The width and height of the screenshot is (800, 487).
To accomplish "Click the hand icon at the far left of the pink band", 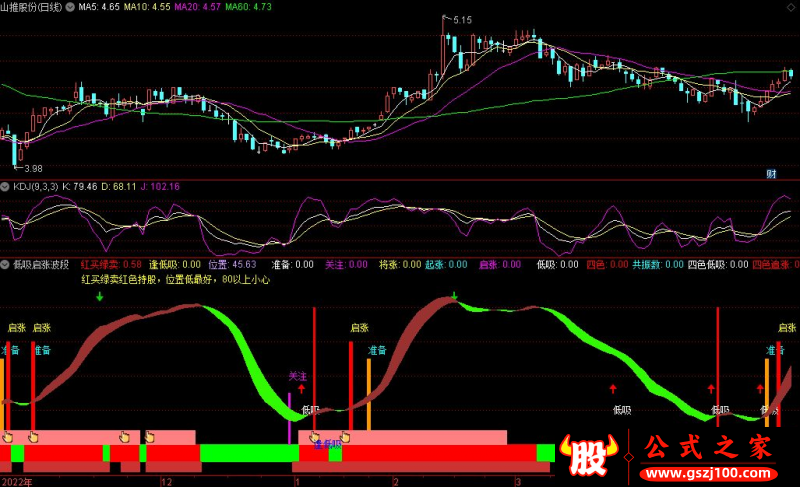I will pyautogui.click(x=8, y=437).
